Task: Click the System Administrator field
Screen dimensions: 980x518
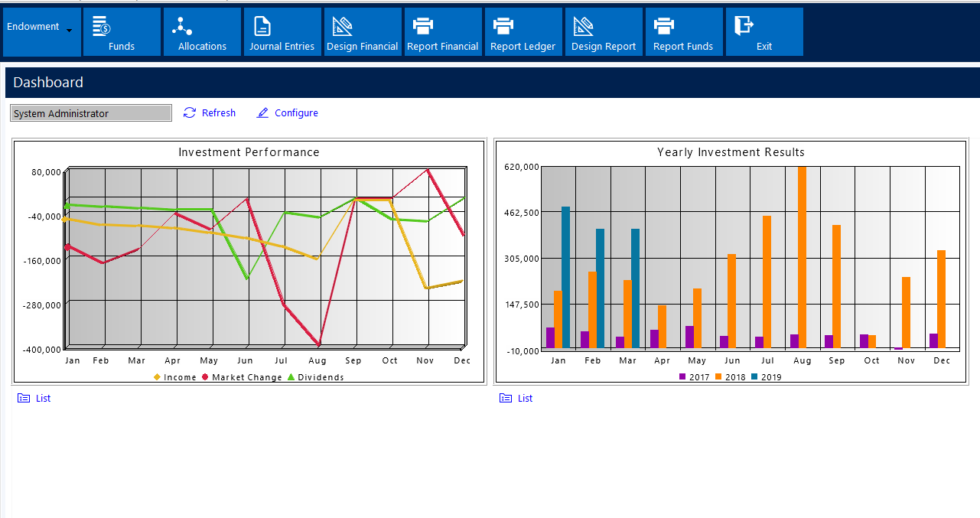Action: click(x=90, y=112)
